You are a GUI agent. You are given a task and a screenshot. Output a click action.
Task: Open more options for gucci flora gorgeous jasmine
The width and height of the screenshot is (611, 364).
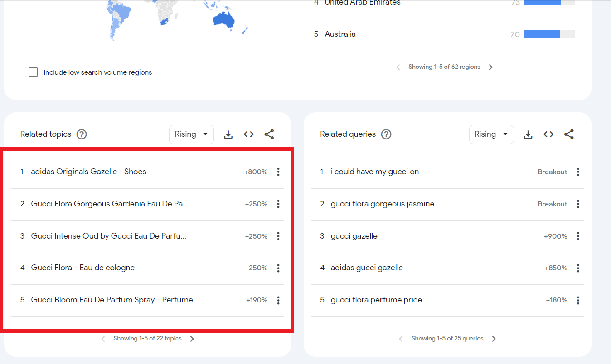pos(578,204)
